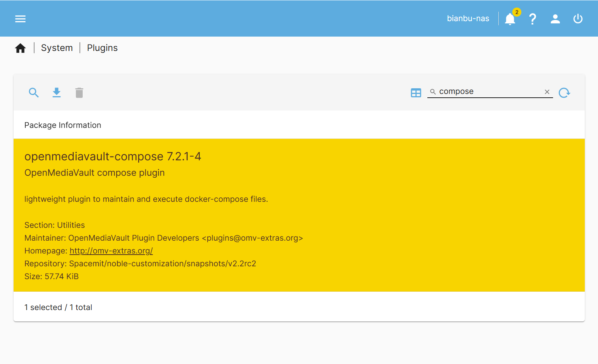The width and height of the screenshot is (598, 364).
Task: Reload the plugin list
Action: [564, 92]
